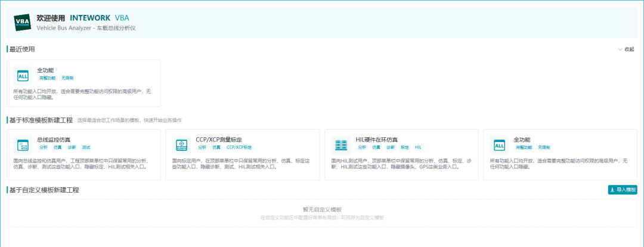644x247 pixels.
Task: Click the 完整功能 tag in the 最近使用 card
Action: point(47,78)
